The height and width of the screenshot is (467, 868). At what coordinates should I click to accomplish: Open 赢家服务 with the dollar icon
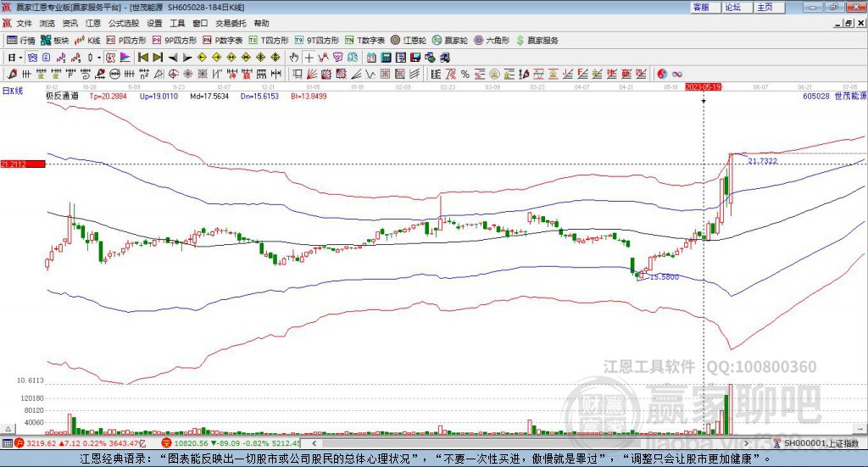(x=537, y=41)
